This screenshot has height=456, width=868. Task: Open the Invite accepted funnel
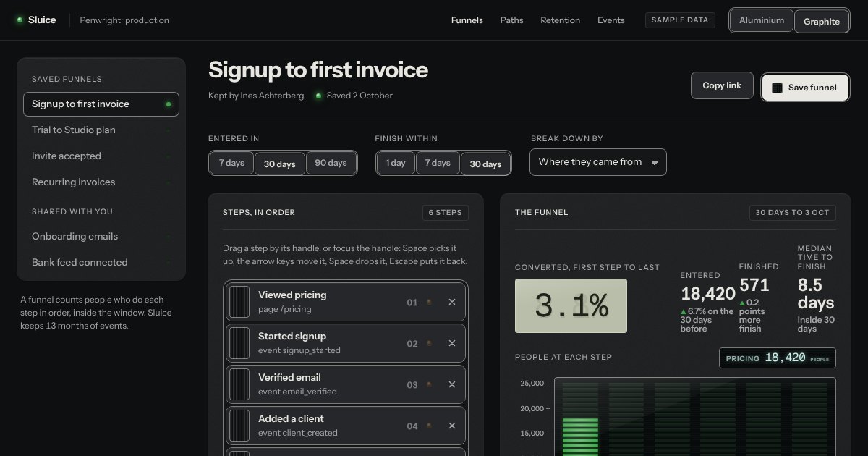(101, 156)
